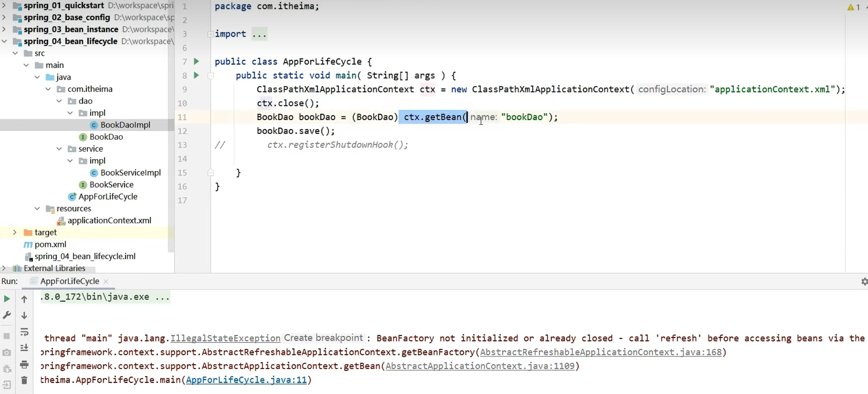
Task: Open applicationContext.xml in the project tree
Action: [x=109, y=220]
